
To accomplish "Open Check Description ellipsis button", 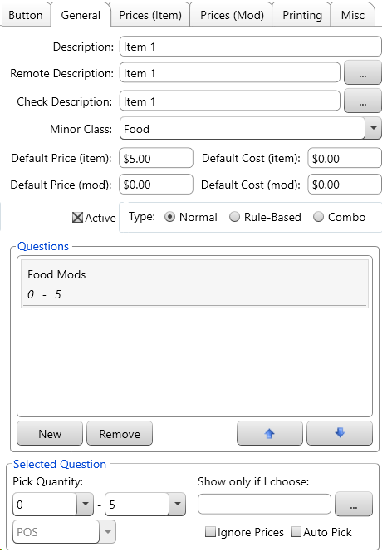I will [x=362, y=101].
